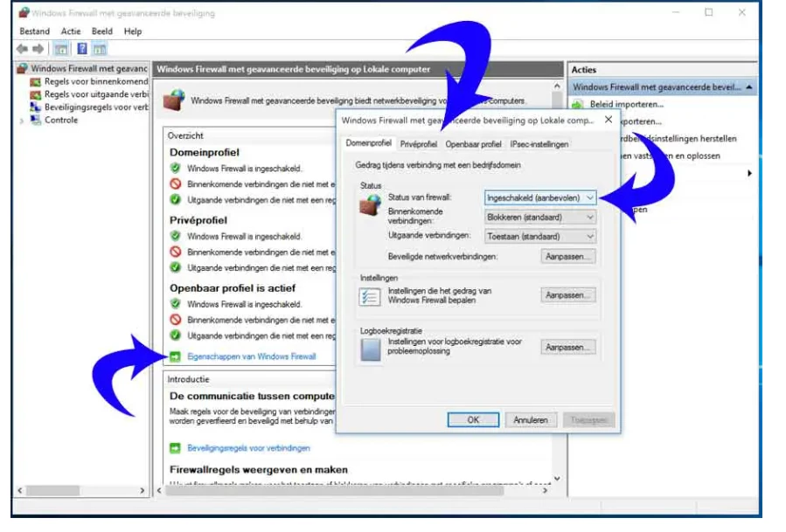Click firewall icon in the Status section
This screenshot has width=786, height=532.
[x=371, y=206]
